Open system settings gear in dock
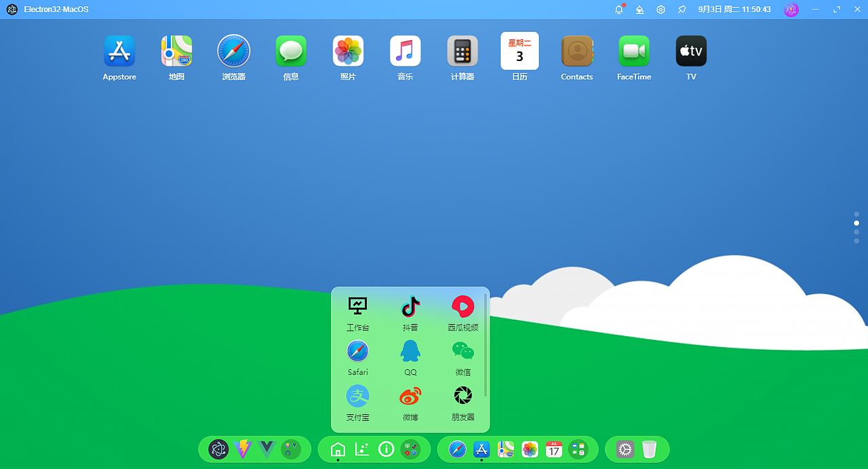This screenshot has width=868, height=469. tap(625, 449)
